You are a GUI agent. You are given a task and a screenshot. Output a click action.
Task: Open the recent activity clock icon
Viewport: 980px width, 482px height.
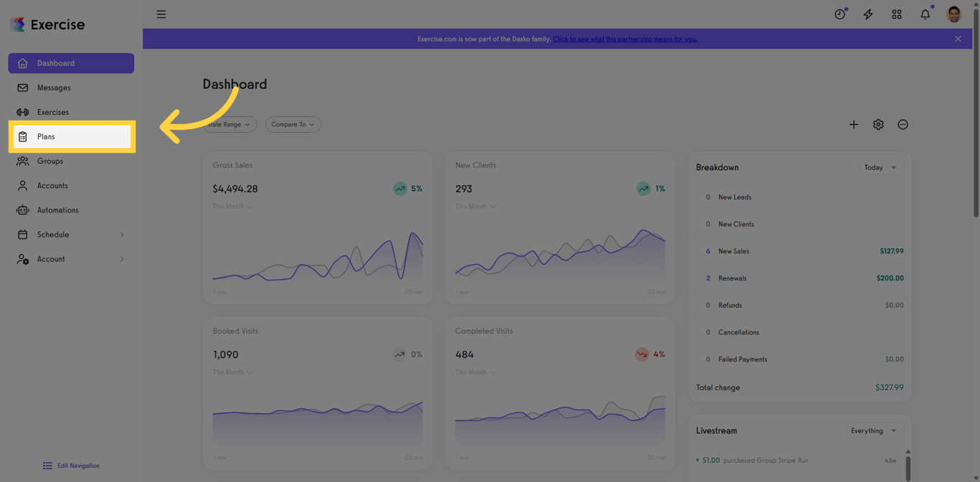pos(839,14)
